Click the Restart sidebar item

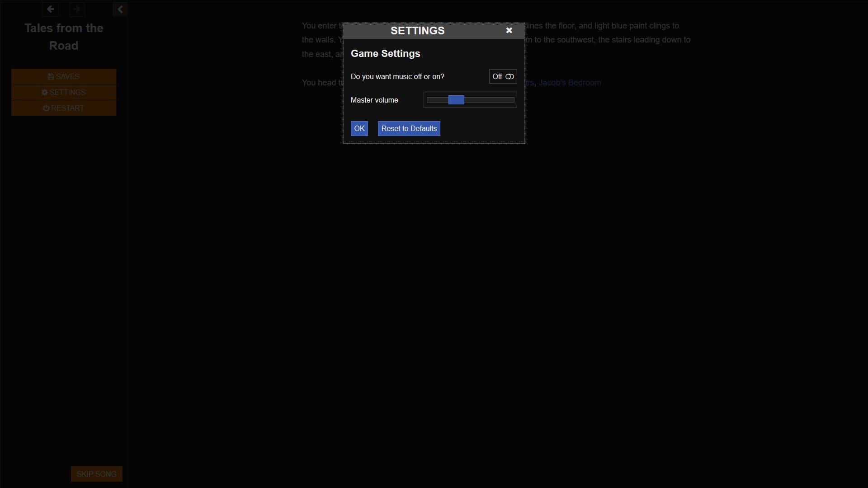click(64, 108)
